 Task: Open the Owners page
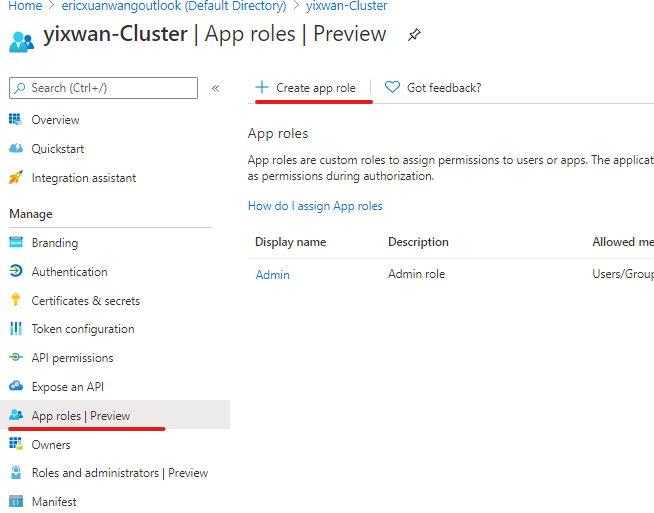(x=51, y=445)
